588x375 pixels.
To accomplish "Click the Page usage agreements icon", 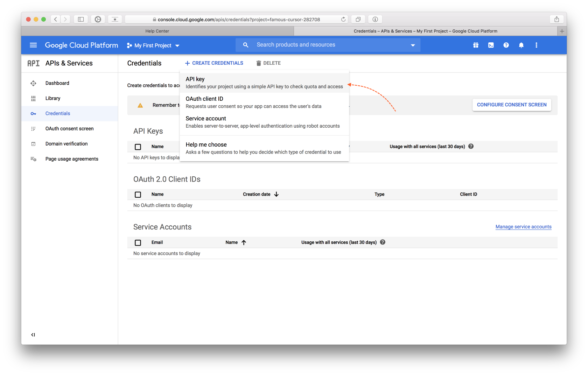I will click(33, 159).
